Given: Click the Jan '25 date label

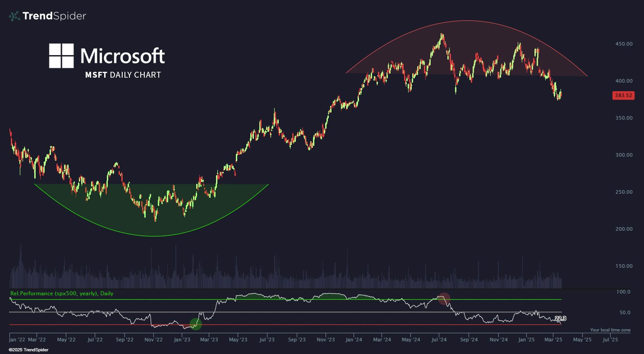Looking at the screenshot, I should (x=526, y=339).
